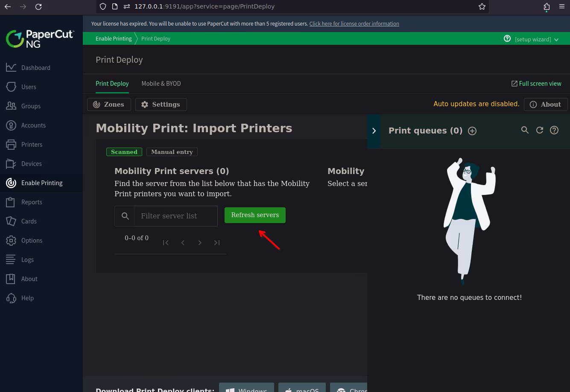
Task: Go to first page of servers
Action: pos(166,243)
